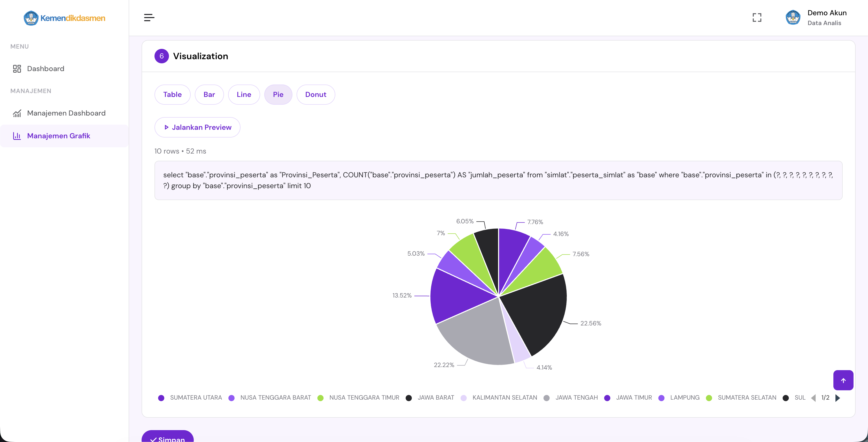
Task: Switch visualization to Bar chart
Action: 209,95
